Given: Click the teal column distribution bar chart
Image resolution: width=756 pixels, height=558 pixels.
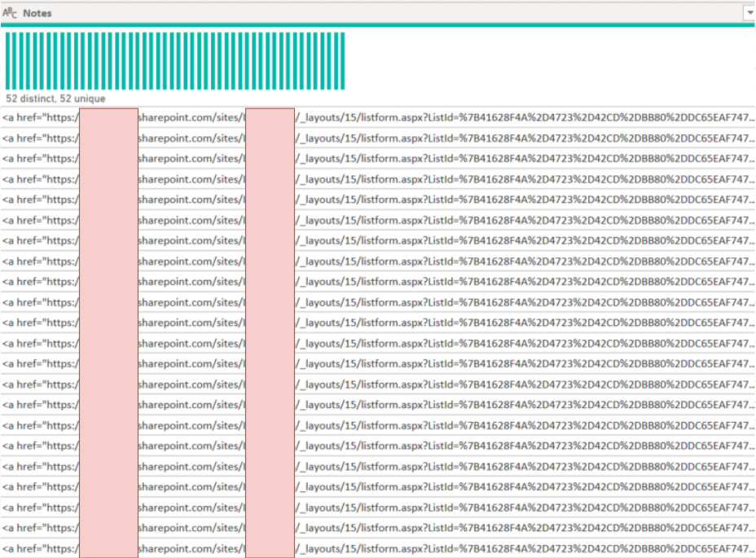Looking at the screenshot, I should [175, 61].
